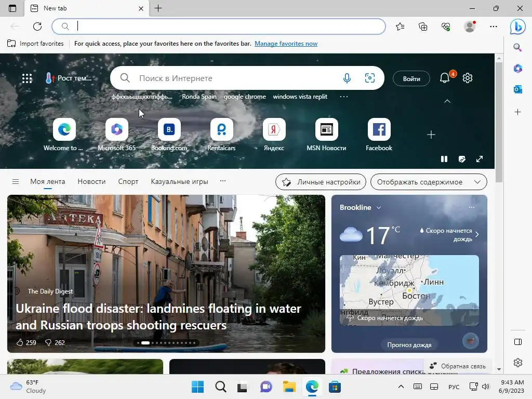Open the Favorites star icon in toolbar
The height and width of the screenshot is (399, 532).
[x=400, y=26]
